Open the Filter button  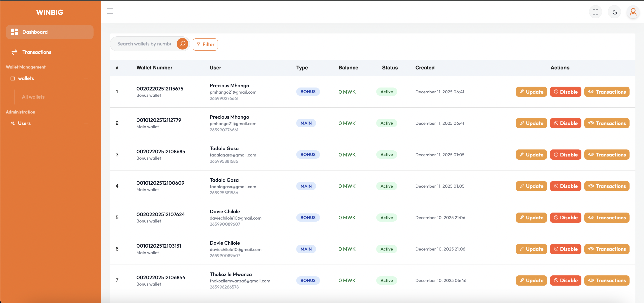[x=205, y=45]
